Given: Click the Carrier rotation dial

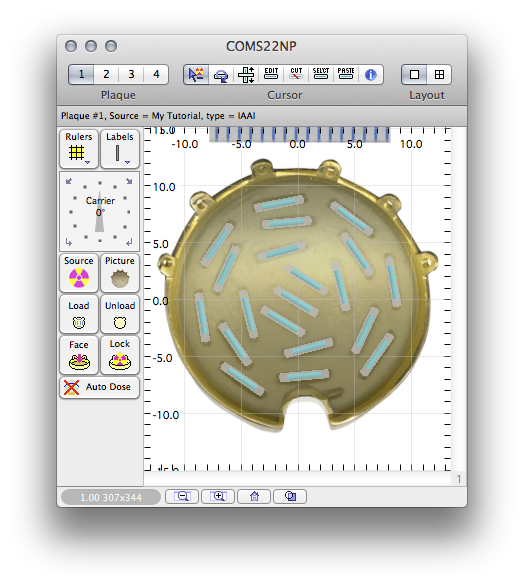Looking at the screenshot, I should click(99, 212).
